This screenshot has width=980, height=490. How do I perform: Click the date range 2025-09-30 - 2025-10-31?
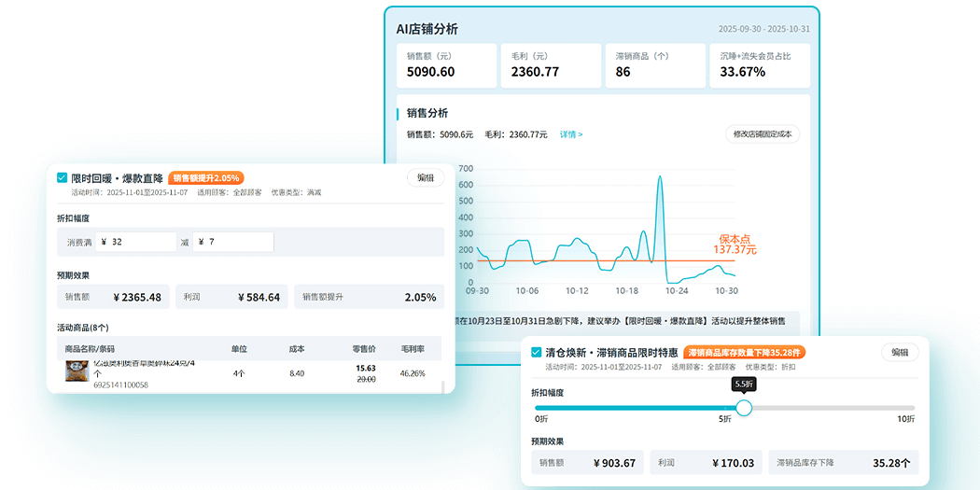click(763, 29)
